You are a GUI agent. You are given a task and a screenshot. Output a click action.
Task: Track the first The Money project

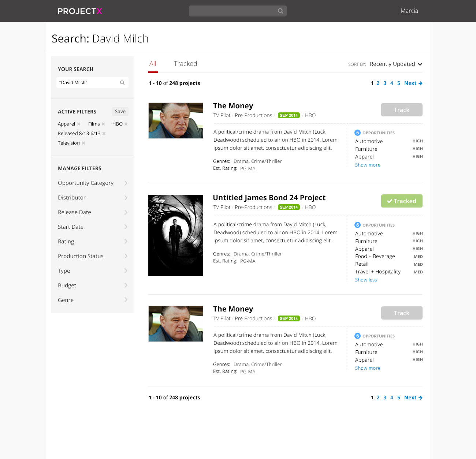[402, 110]
